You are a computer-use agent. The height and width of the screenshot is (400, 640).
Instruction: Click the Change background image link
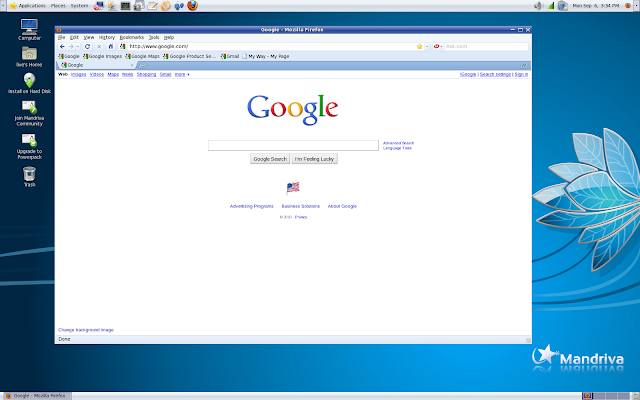coord(86,330)
